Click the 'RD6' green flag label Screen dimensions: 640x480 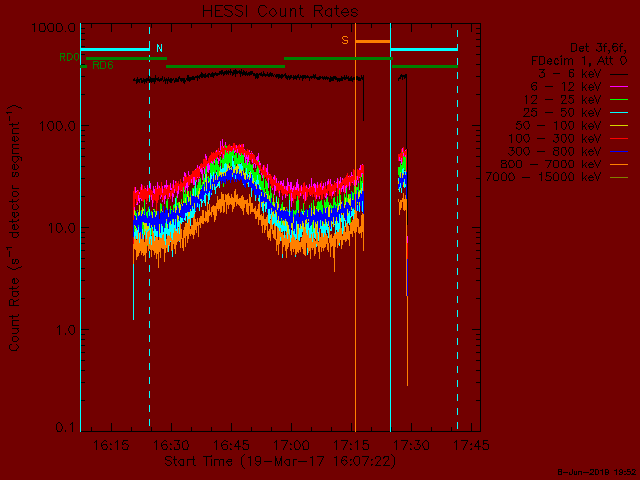(x=103, y=65)
